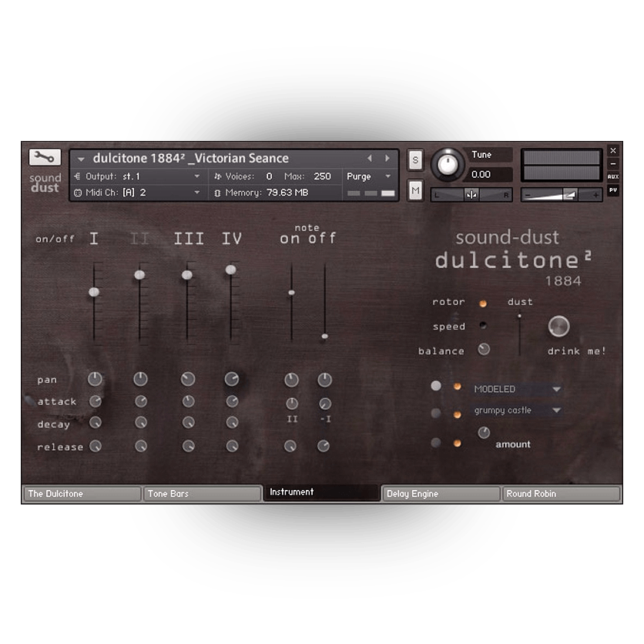
Task: Click the note on pan knob
Action: pyautogui.click(x=292, y=380)
